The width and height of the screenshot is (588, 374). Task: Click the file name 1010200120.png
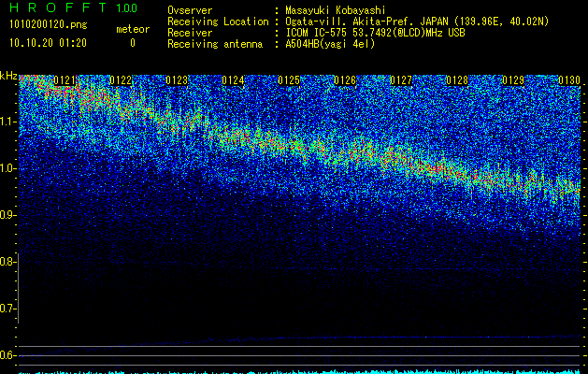point(49,24)
